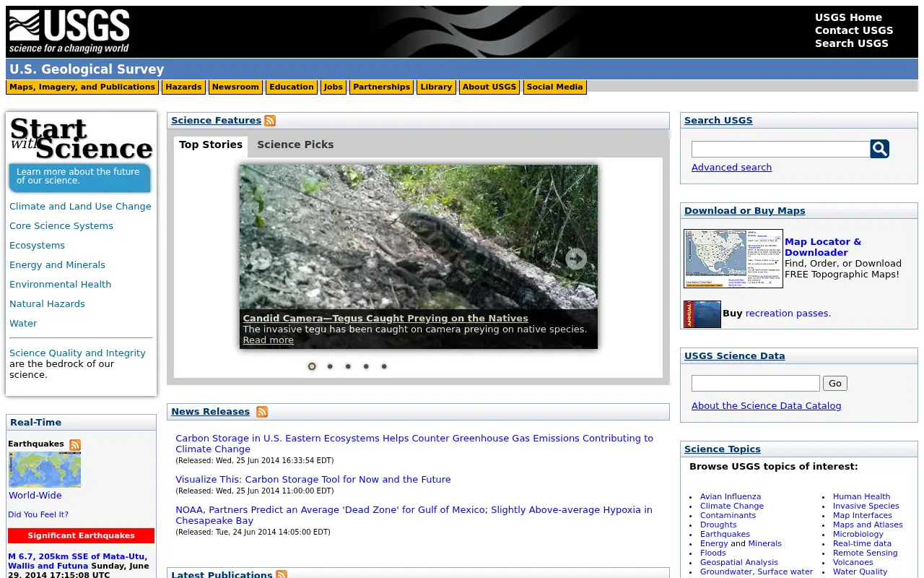Open the Map Locator & Downloader link
Screen dimensions: 924x578
point(823,247)
